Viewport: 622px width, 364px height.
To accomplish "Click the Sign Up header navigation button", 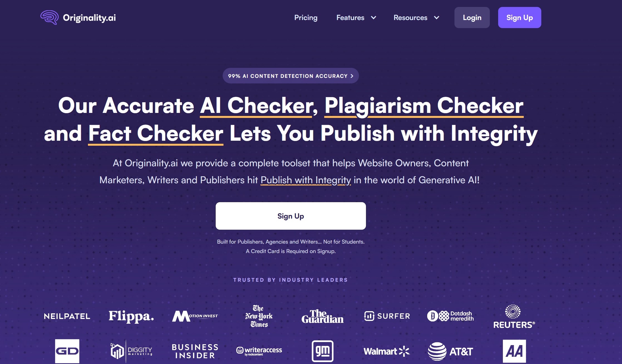I will tap(519, 17).
